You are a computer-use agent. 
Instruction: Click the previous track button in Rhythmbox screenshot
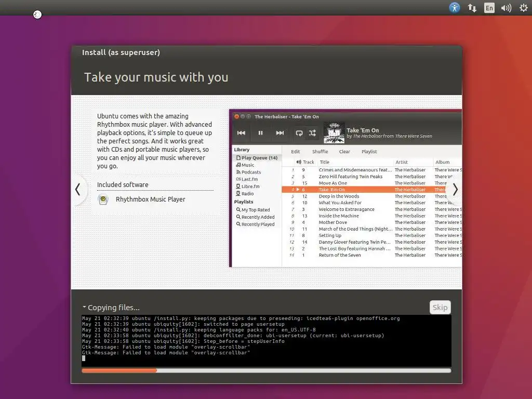[241, 132]
